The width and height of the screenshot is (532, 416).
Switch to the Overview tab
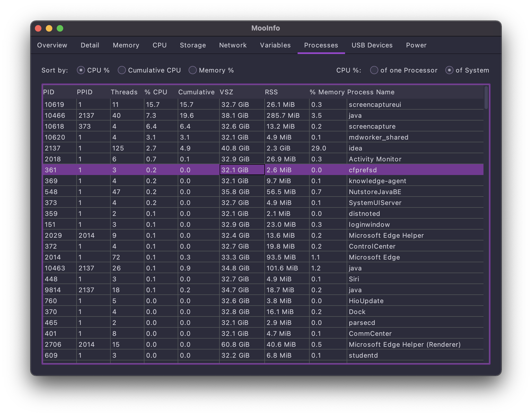click(x=52, y=45)
